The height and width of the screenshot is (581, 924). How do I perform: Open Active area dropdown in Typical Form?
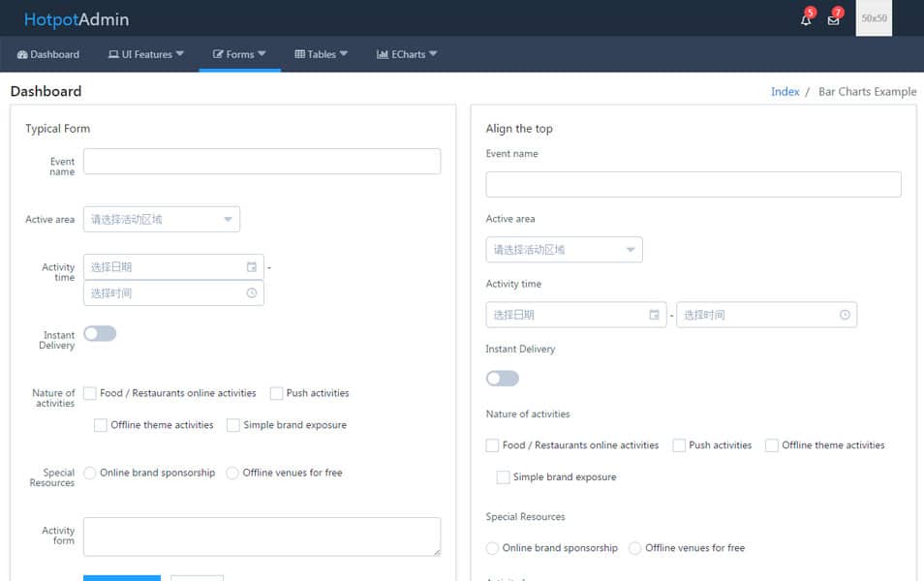click(162, 219)
